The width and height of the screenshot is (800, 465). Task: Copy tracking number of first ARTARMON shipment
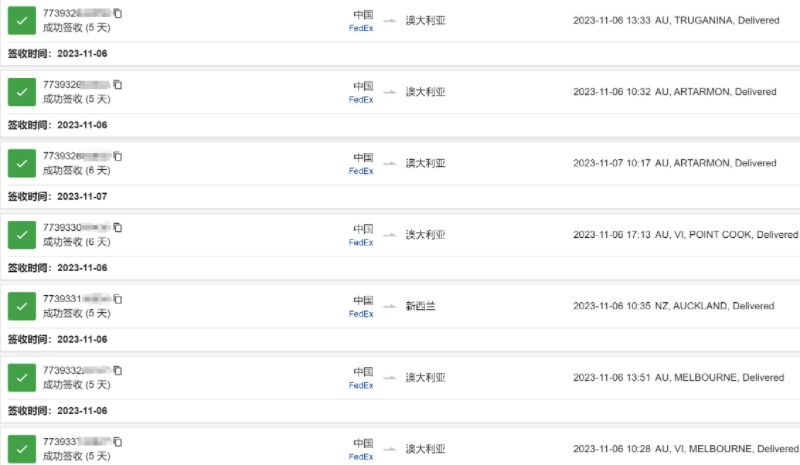118,85
